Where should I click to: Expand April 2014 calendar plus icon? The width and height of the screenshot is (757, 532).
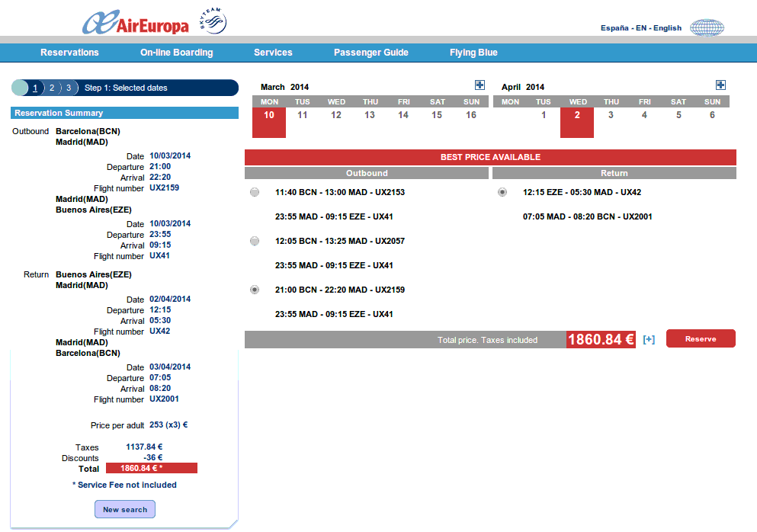pyautogui.click(x=720, y=85)
